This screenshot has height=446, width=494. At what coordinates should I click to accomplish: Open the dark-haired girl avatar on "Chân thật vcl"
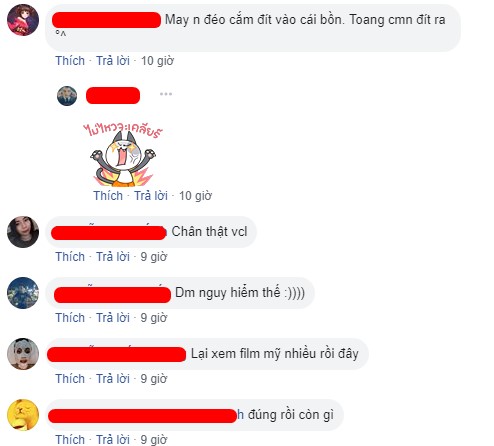[23, 232]
